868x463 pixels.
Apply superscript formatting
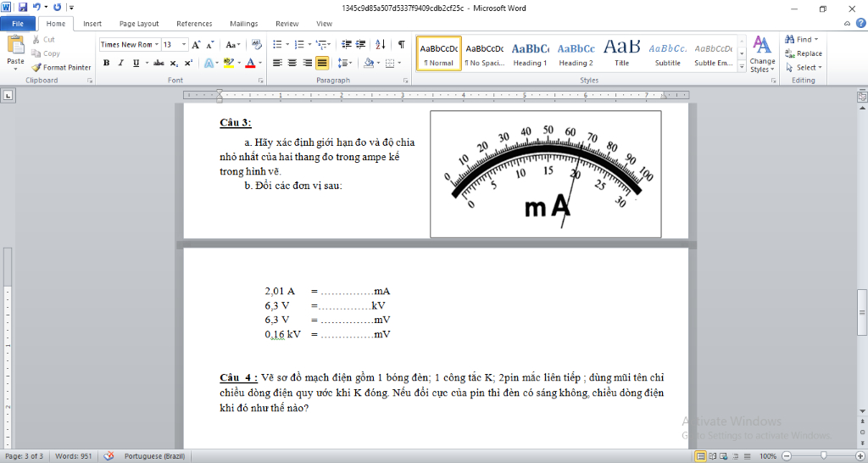[188, 63]
